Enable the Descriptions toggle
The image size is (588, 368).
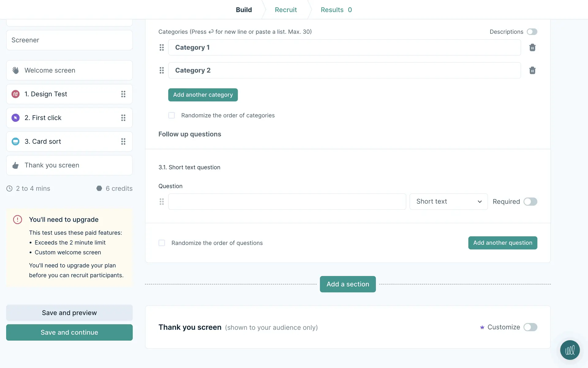[532, 32]
